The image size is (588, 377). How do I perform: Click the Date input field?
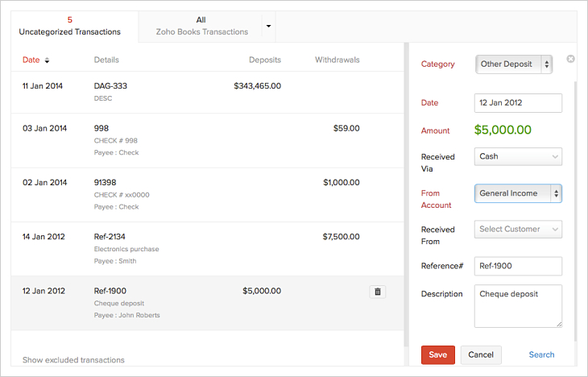coord(518,103)
